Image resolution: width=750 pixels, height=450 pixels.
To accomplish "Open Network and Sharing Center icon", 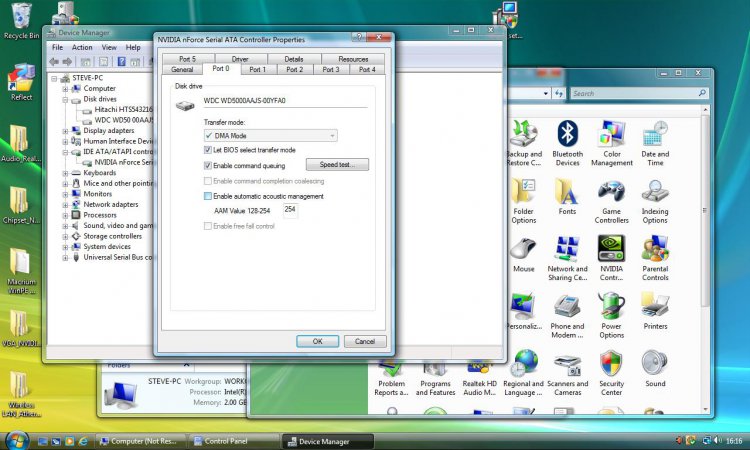I will pos(567,258).
